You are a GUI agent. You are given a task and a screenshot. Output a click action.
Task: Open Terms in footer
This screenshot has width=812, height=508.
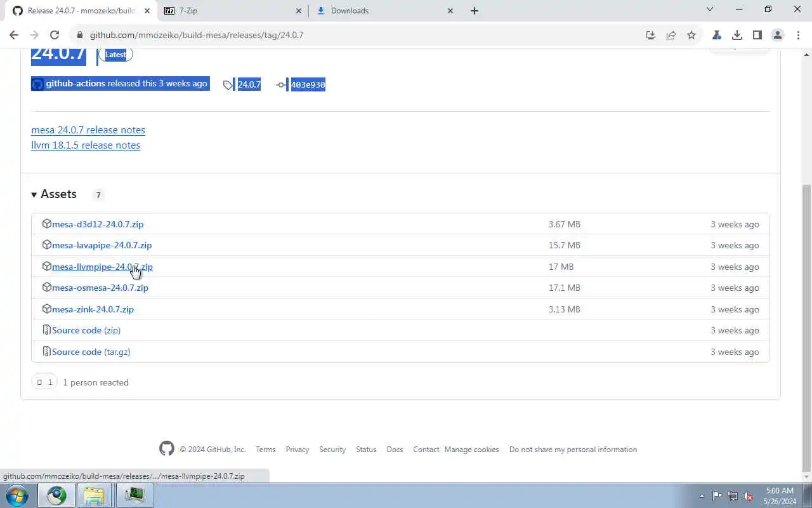266,450
